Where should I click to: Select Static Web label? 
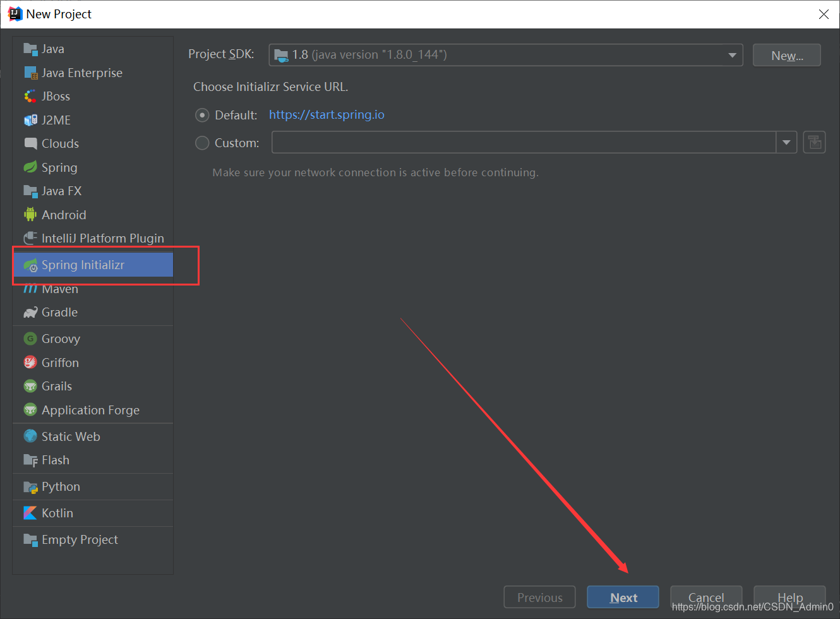coord(71,436)
